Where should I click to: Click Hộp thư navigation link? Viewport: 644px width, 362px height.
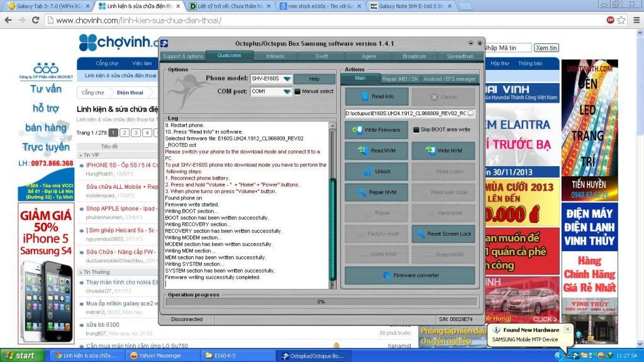499,64
